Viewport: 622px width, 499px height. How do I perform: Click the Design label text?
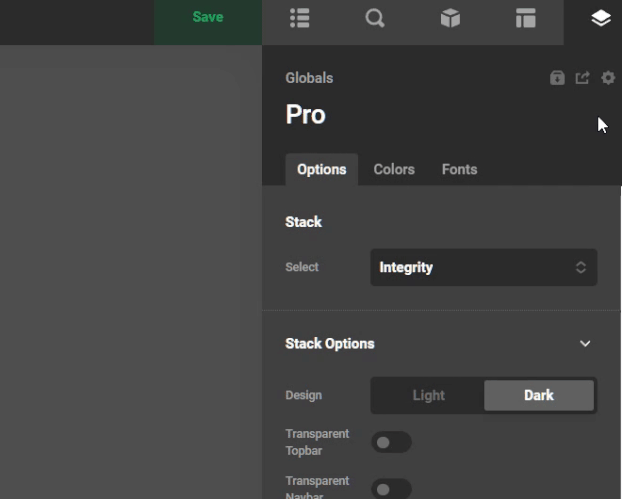pos(303,395)
